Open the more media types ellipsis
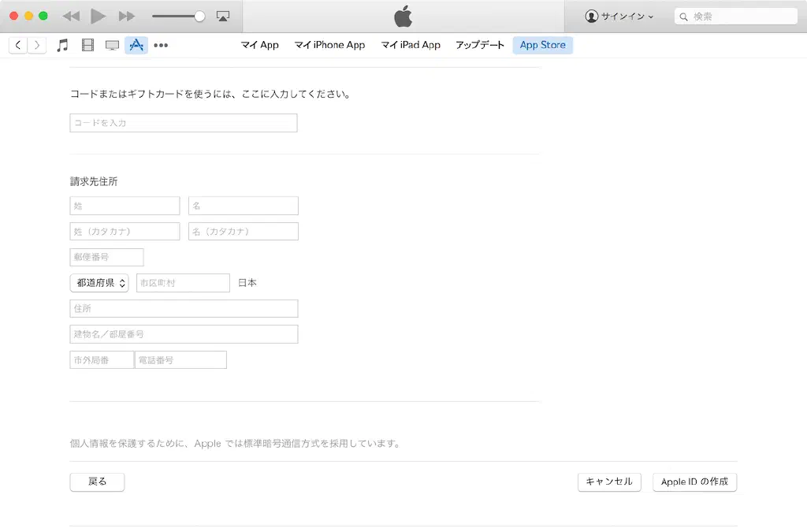Viewport: 807px width, 532px height. (x=161, y=46)
